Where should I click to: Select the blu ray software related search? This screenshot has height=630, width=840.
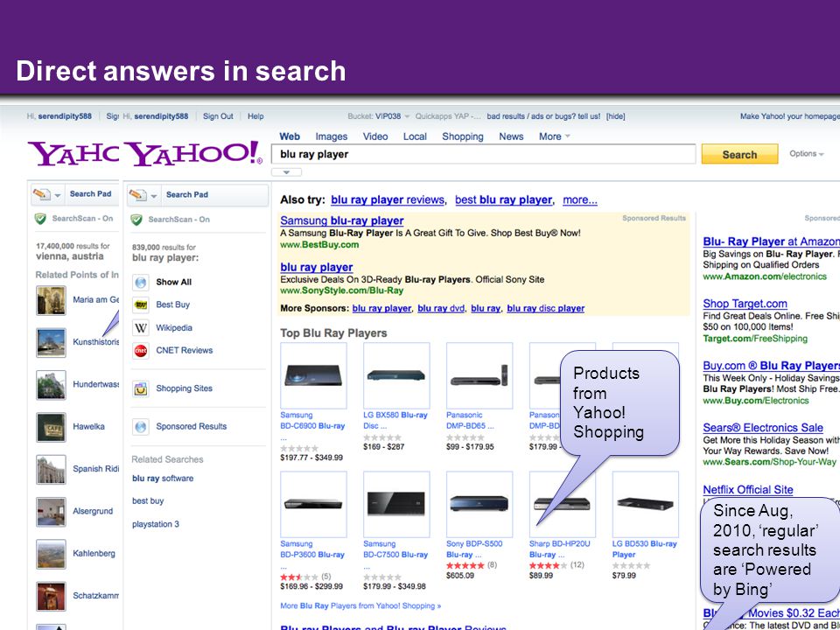[x=163, y=479]
